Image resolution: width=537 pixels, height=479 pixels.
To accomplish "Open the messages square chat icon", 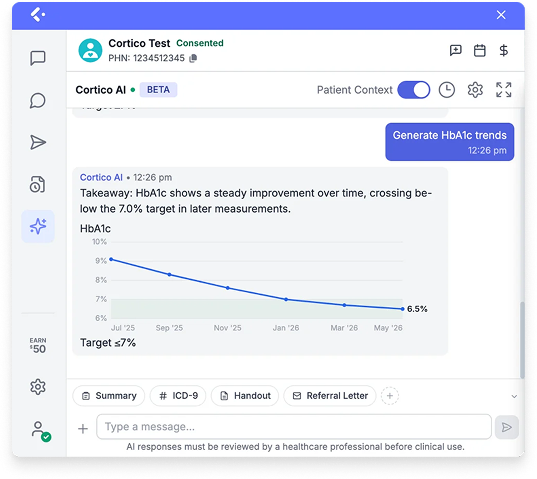I will point(38,58).
